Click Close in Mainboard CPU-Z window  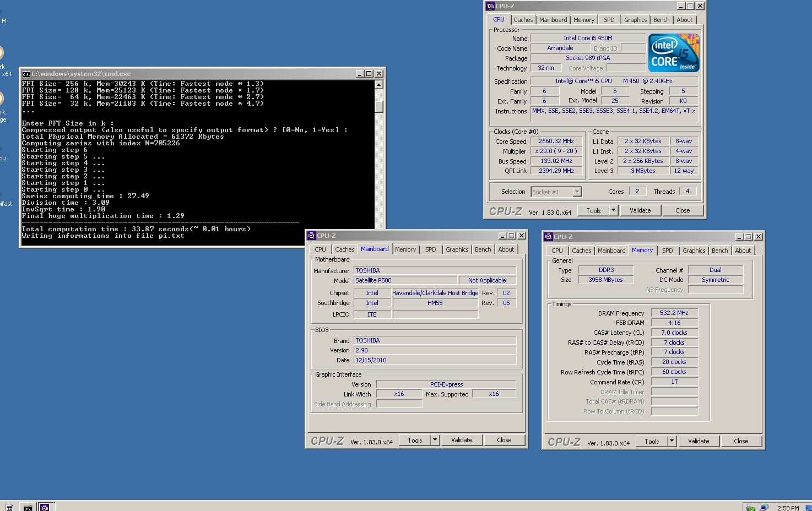[504, 440]
